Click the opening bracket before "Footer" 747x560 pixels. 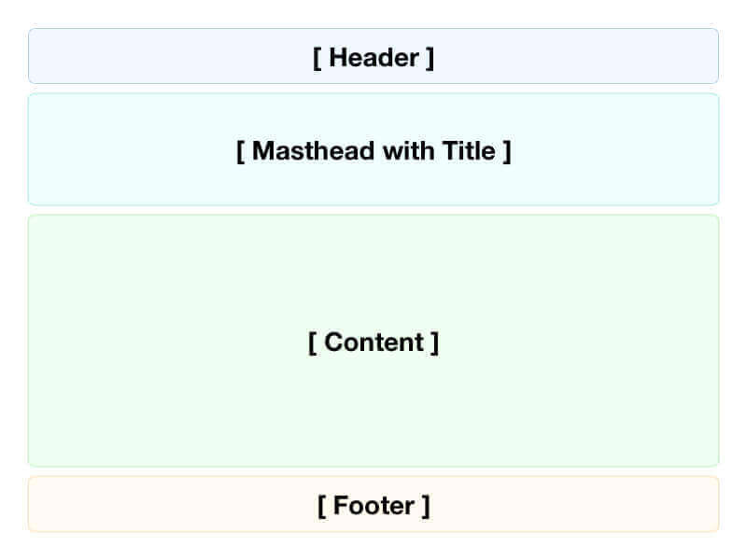[x=321, y=506]
